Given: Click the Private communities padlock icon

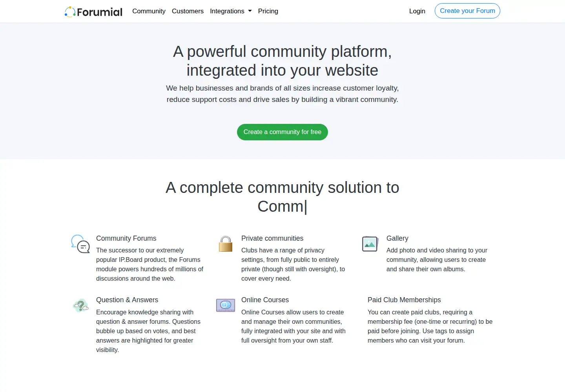Looking at the screenshot, I should tap(226, 243).
